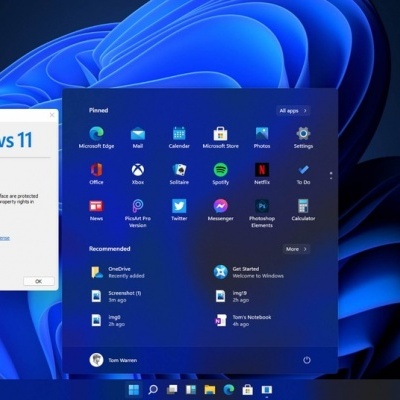Launch Messenger
400x400 pixels.
(x=220, y=210)
